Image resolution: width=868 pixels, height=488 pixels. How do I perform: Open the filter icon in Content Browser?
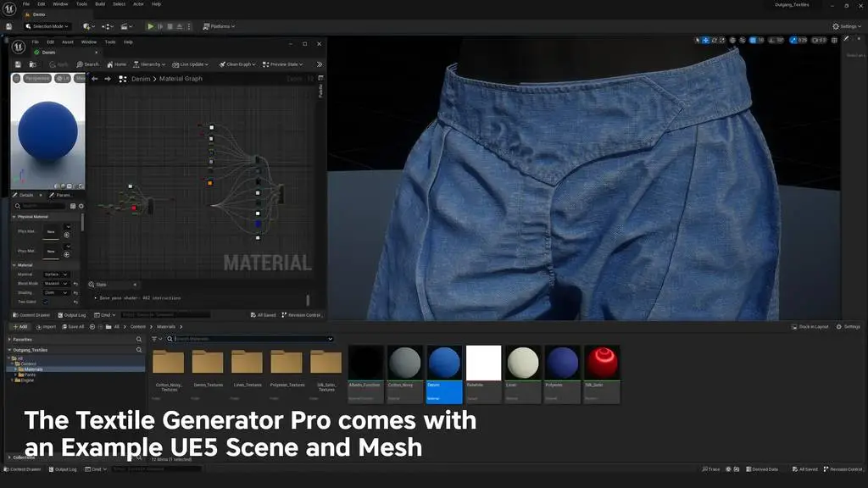tap(155, 339)
